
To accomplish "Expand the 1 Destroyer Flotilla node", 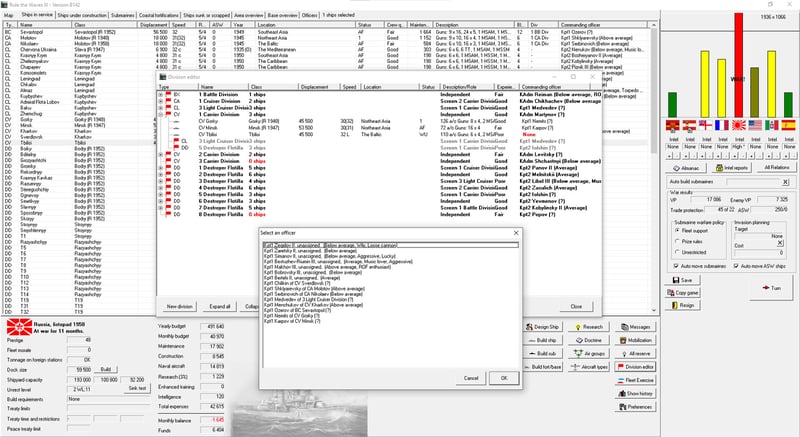I will (161, 168).
